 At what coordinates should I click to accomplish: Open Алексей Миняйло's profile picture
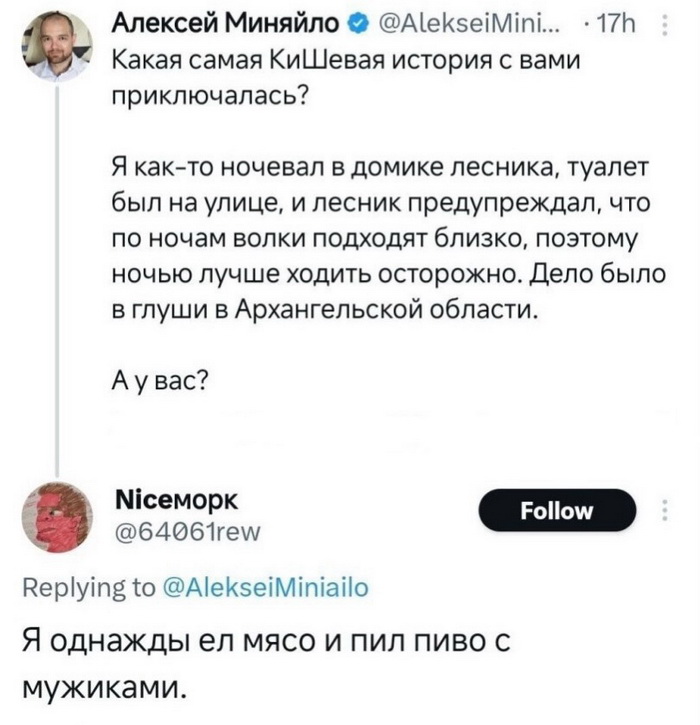click(x=57, y=46)
